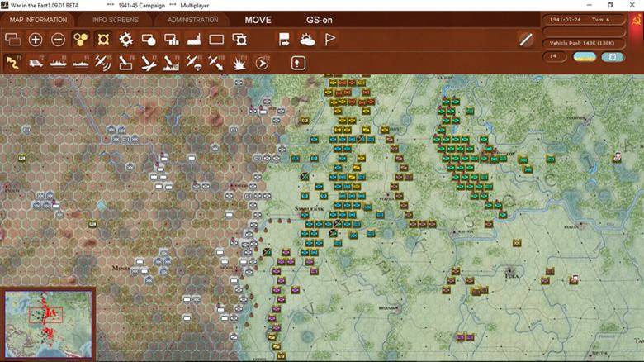Image resolution: width=644 pixels, height=362 pixels.
Task: Switch to the ADMINISTRATION tab
Action: click(192, 20)
